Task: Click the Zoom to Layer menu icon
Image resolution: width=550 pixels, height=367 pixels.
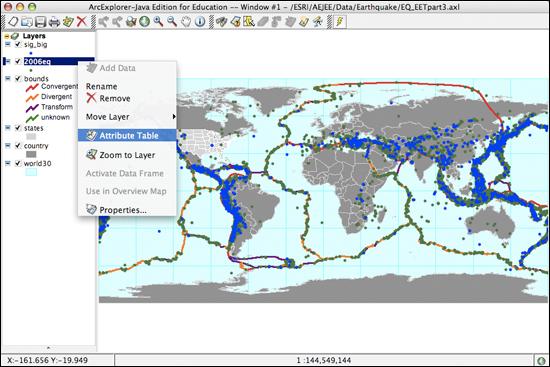Action: coord(91,155)
